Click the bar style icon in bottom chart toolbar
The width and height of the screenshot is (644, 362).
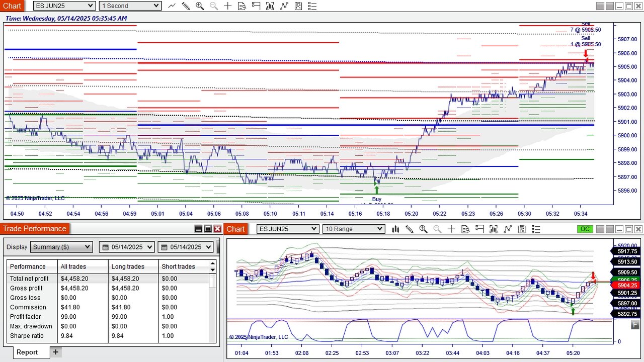point(395,229)
